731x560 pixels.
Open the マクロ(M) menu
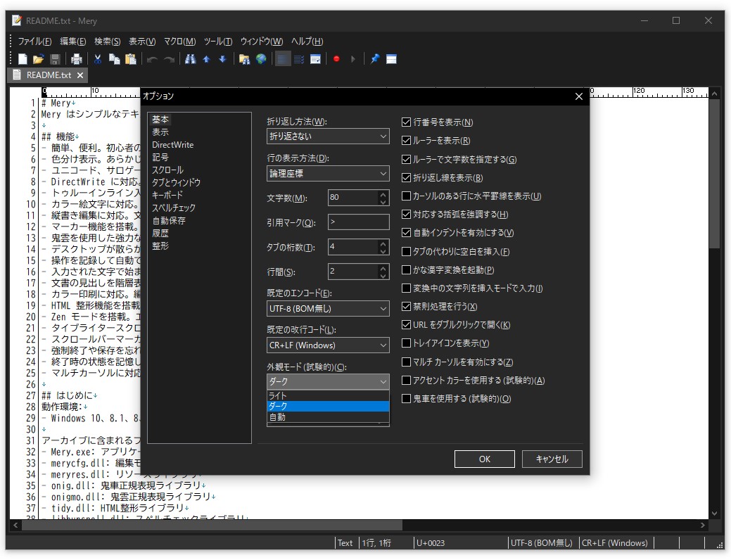179,42
